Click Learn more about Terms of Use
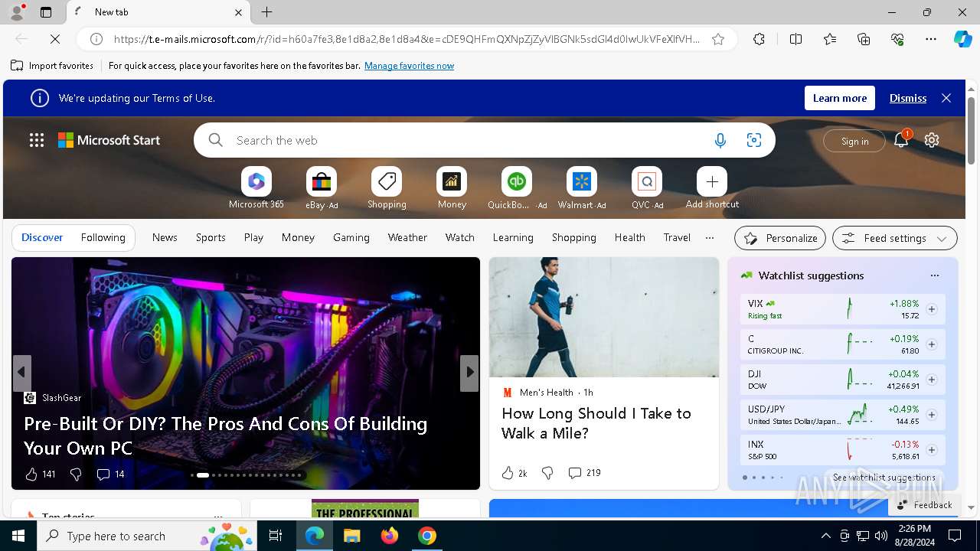 coord(840,98)
